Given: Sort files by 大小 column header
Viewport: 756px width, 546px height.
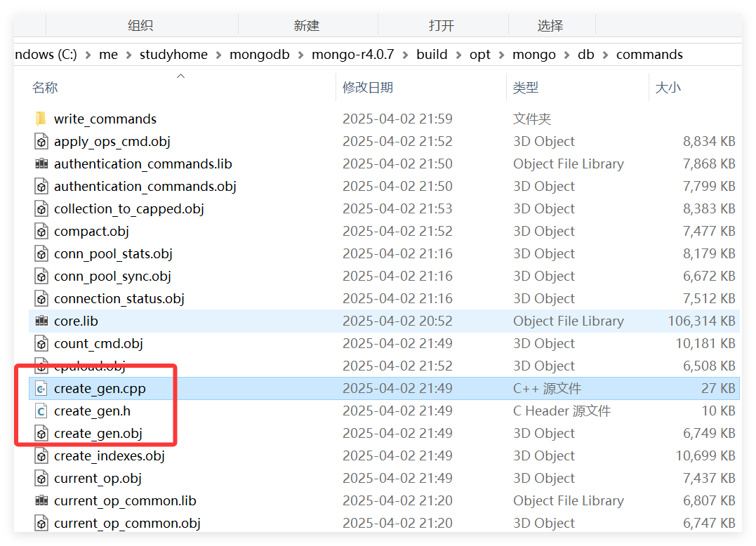Looking at the screenshot, I should point(668,87).
